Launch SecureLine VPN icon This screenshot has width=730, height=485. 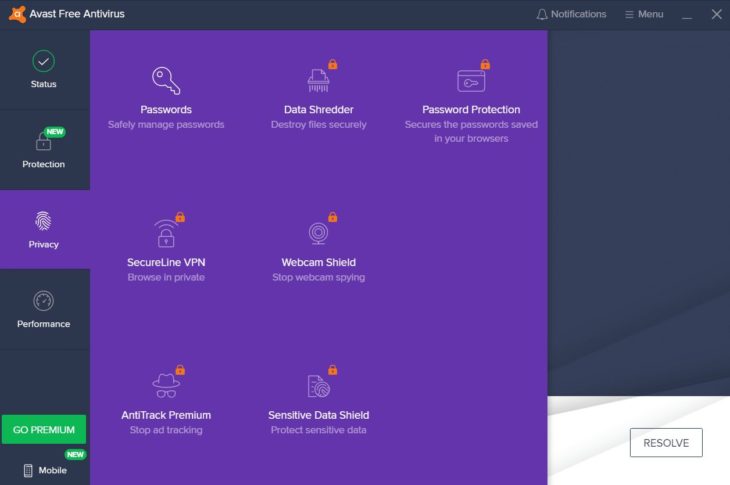tap(166, 233)
